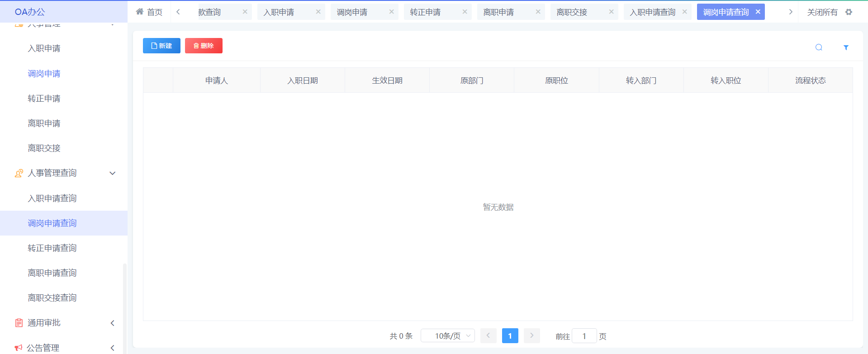The width and height of the screenshot is (868, 354).
Task: Click 关闭所有 to close all tabs
Action: pos(822,12)
